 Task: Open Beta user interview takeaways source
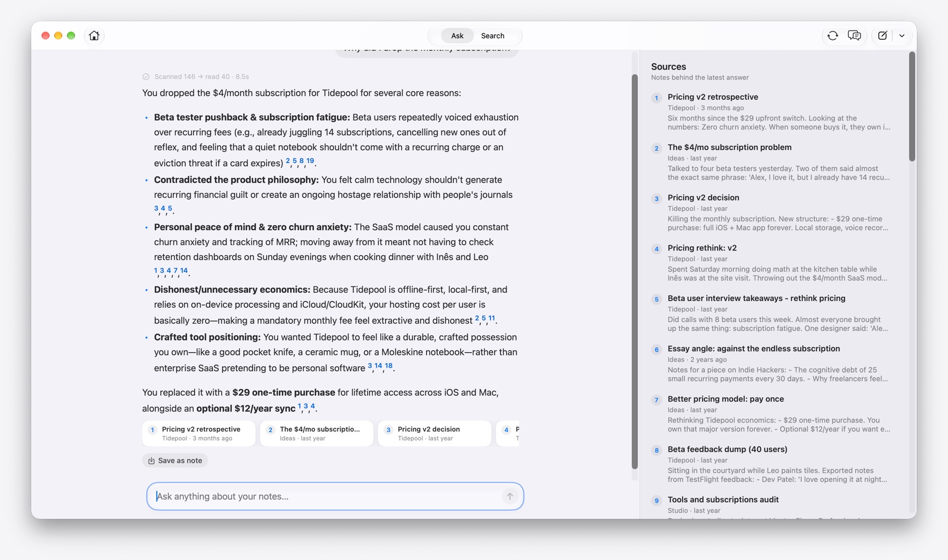pos(772,314)
